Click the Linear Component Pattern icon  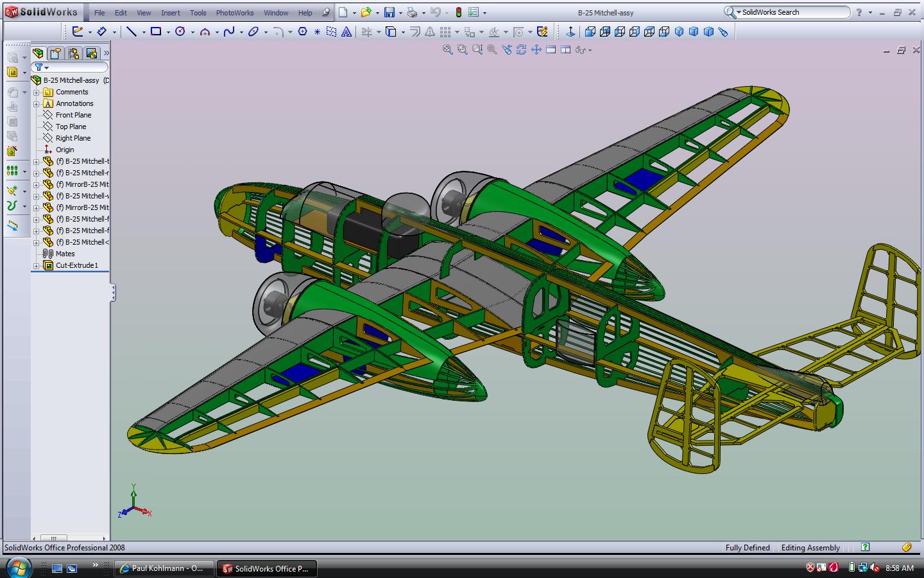pos(12,171)
